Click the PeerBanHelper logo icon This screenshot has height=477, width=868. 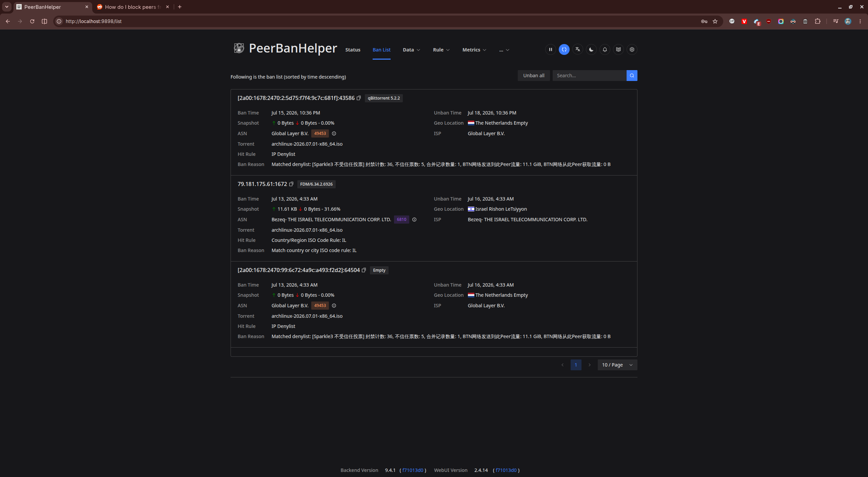239,48
